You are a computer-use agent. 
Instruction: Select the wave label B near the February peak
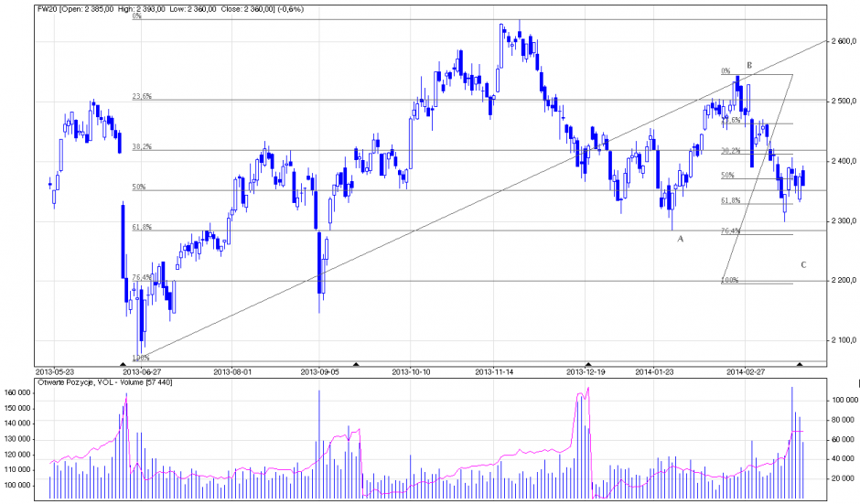coord(748,66)
